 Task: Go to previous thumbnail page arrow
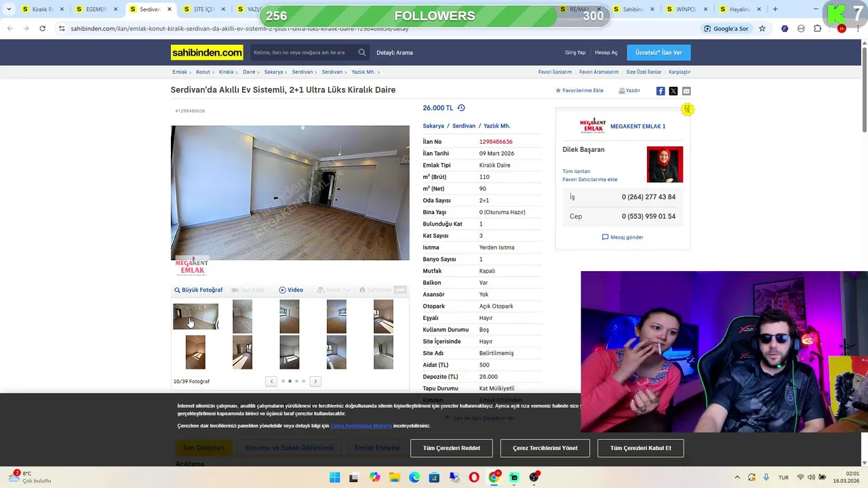pos(271,382)
